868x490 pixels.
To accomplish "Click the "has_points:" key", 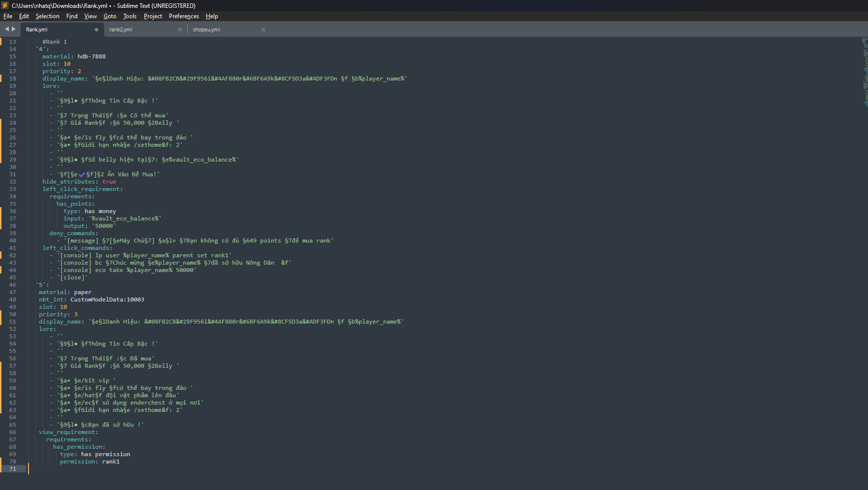I will pos(76,204).
